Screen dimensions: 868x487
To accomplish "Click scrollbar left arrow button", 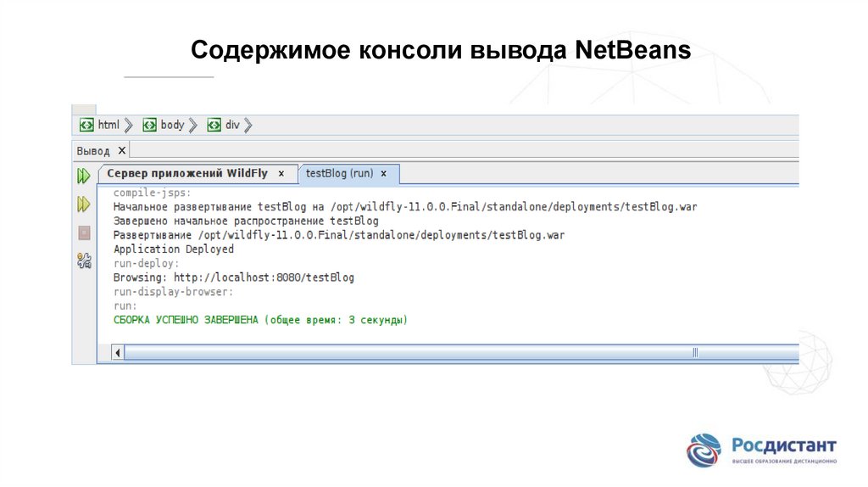I will pyautogui.click(x=117, y=352).
